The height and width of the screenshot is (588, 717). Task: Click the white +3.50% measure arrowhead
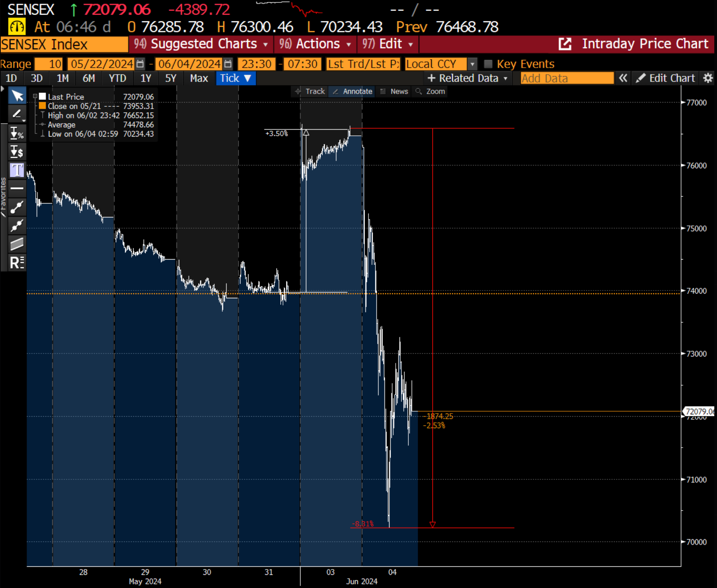[306, 133]
